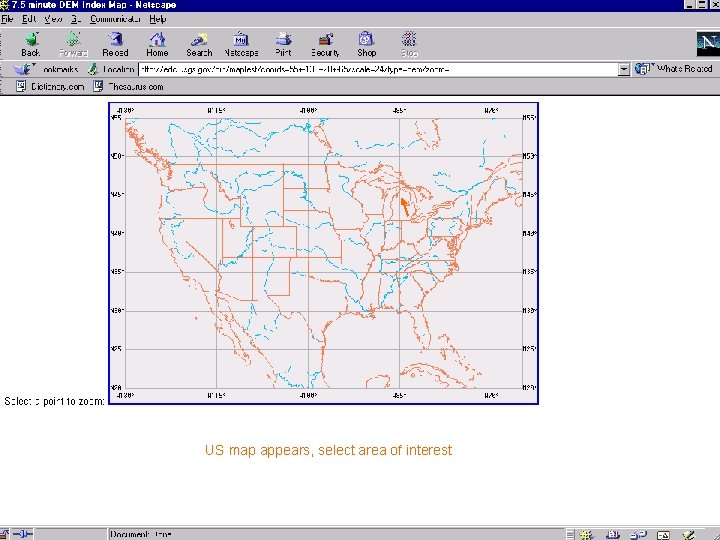Click the 'Select a point to zoom' text
Screen dimensions: 720x540
tap(54, 401)
